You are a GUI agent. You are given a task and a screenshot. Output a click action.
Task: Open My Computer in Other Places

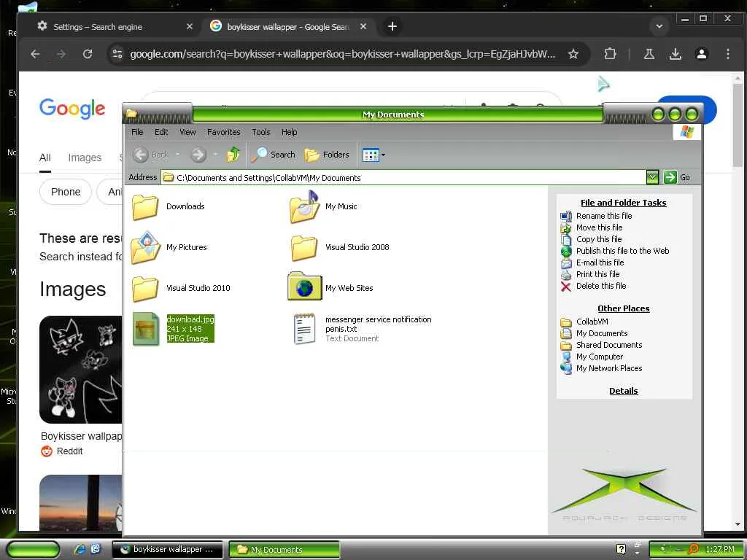pos(600,357)
